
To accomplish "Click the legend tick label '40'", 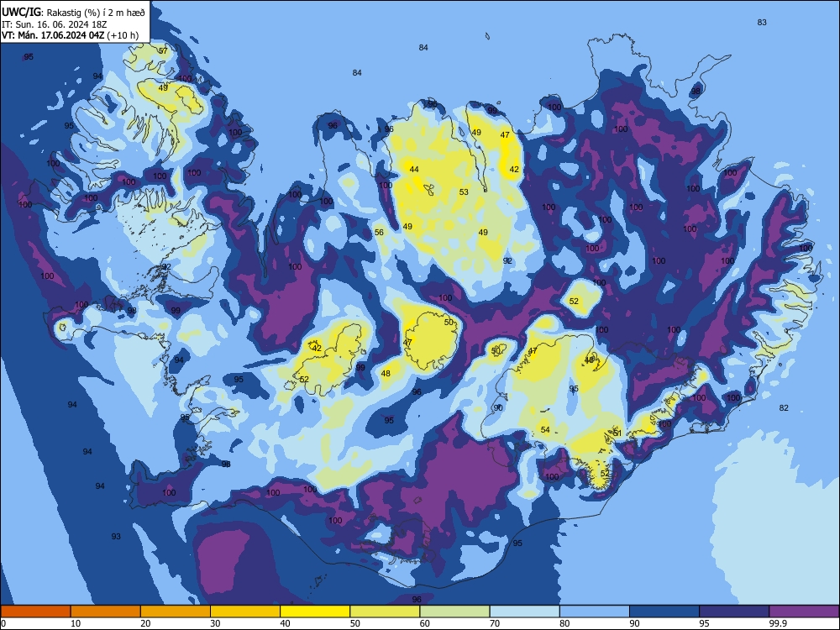I will tap(285, 623).
